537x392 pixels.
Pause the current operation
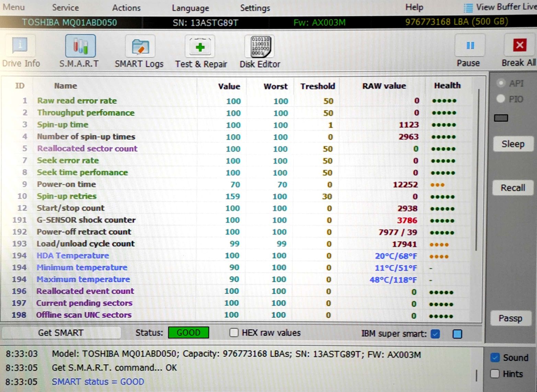click(x=470, y=45)
